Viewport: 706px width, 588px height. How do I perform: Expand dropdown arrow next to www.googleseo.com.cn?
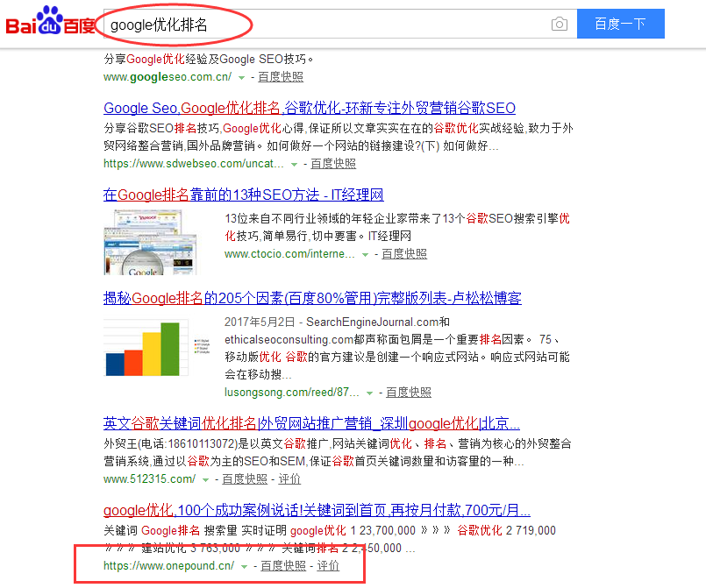[x=242, y=78]
